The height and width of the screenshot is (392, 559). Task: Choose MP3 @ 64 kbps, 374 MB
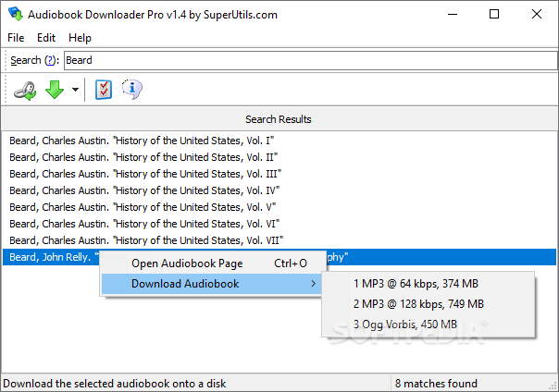428,284
